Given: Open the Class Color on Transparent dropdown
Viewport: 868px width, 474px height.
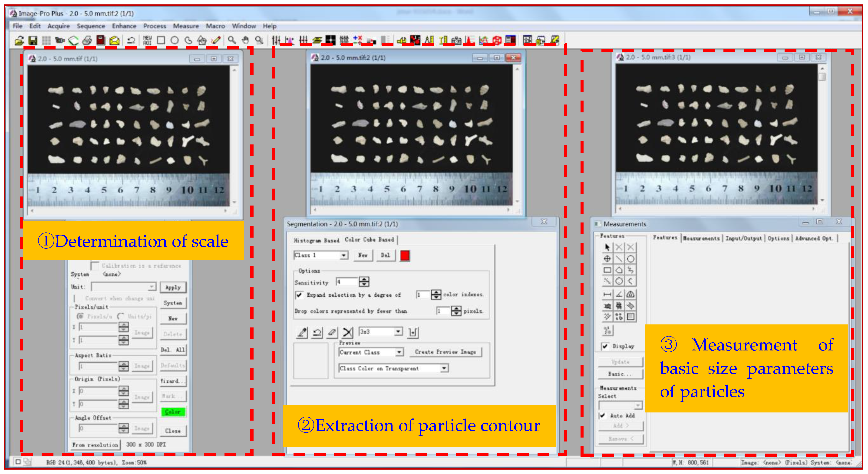Looking at the screenshot, I should 444,368.
